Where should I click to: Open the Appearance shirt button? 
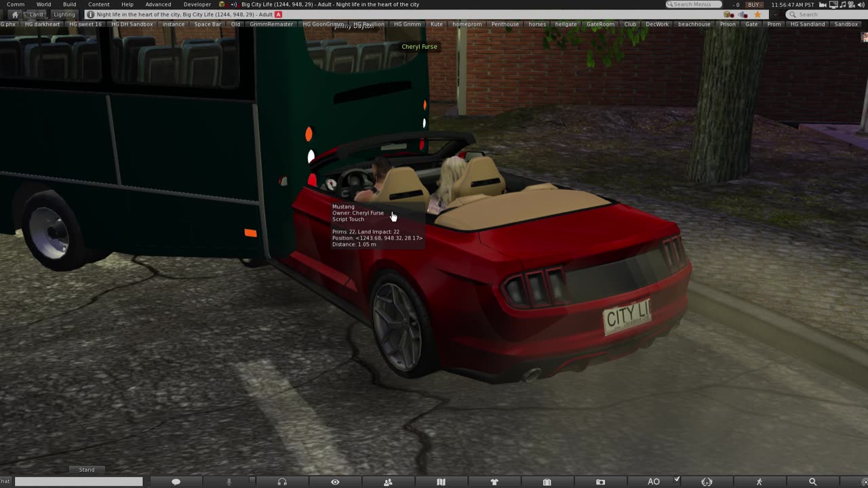pyautogui.click(x=494, y=482)
